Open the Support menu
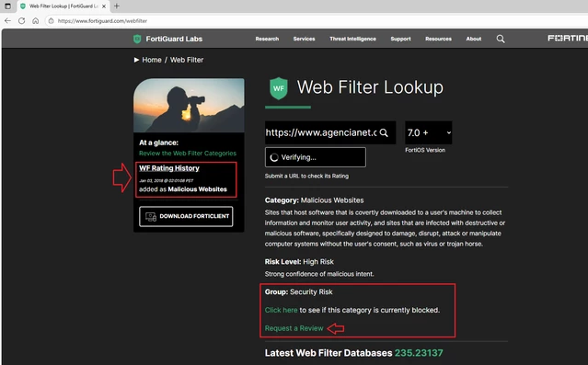The height and width of the screenshot is (365, 588). pyautogui.click(x=400, y=39)
